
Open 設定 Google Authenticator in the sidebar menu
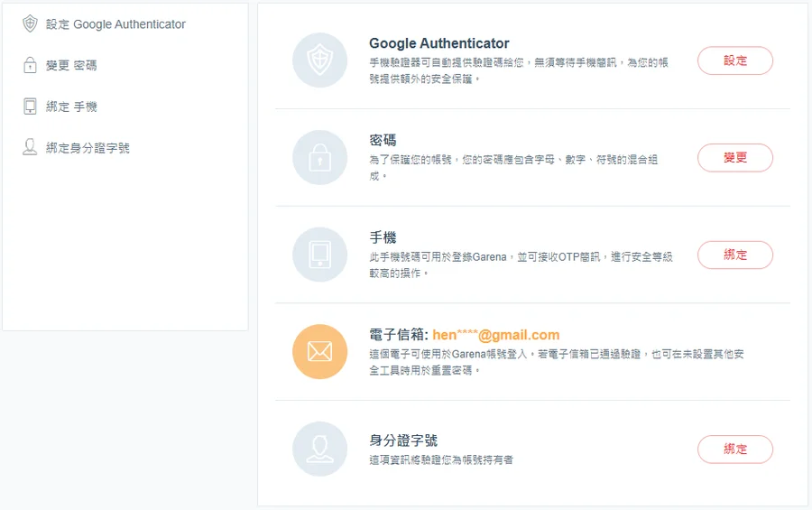[115, 24]
